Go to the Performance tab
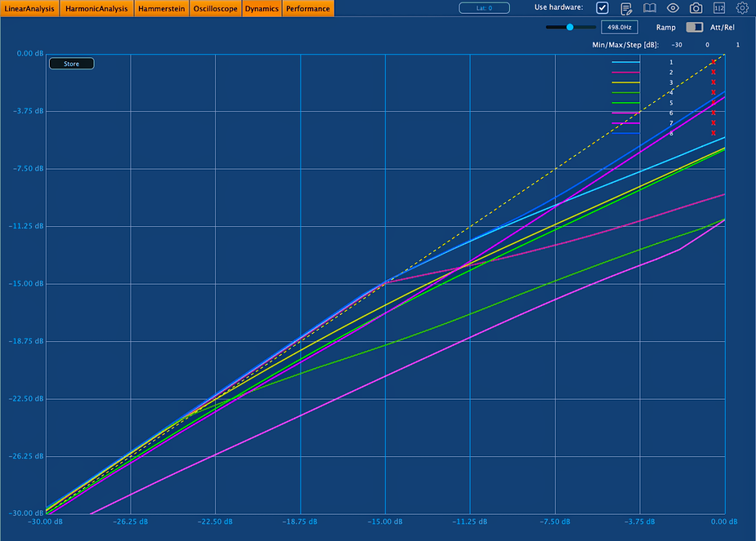The width and height of the screenshot is (756, 541). coord(308,8)
